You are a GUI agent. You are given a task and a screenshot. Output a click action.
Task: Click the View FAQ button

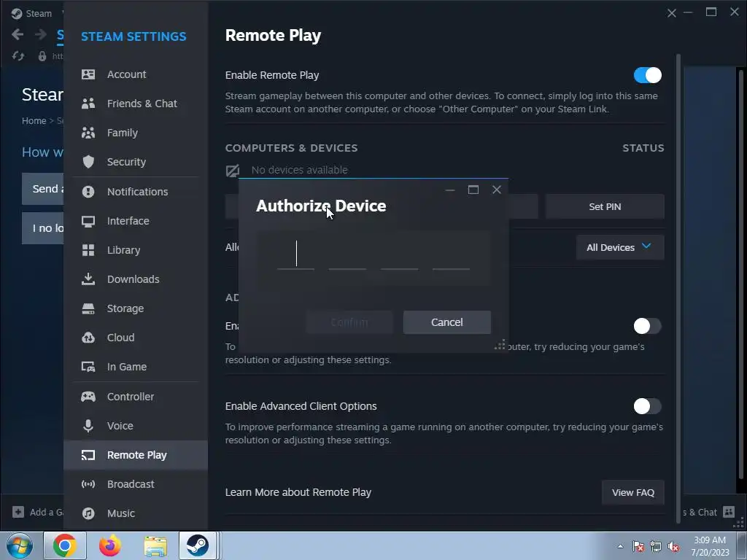pos(632,492)
